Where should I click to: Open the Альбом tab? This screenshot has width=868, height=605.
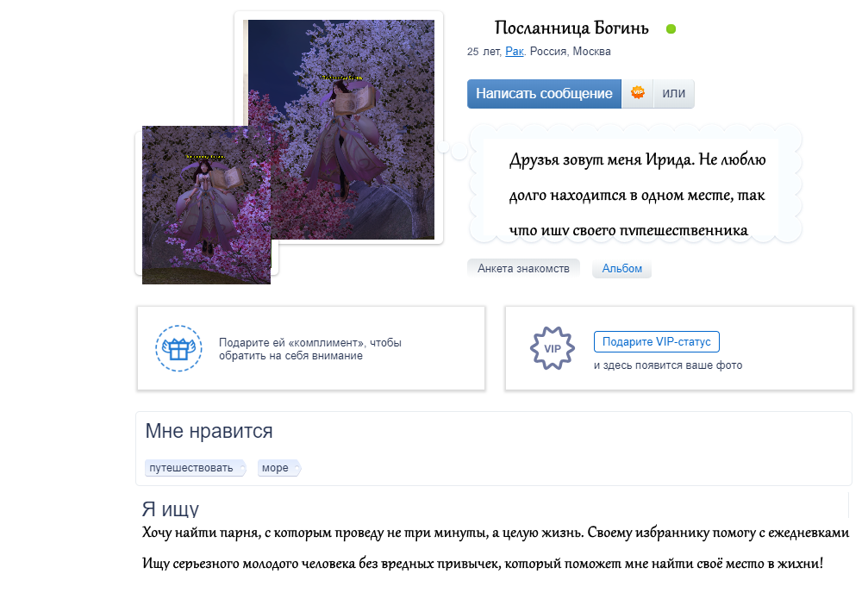coord(621,269)
